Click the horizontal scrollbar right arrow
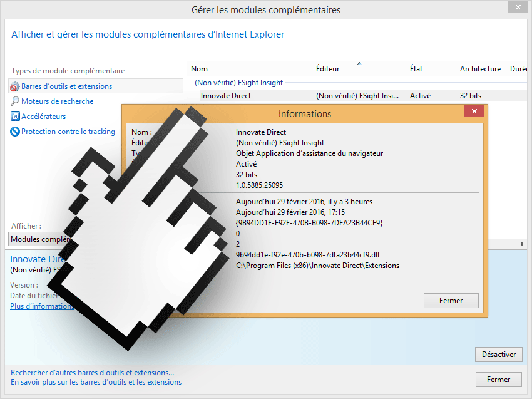This screenshot has width=532, height=399. pyautogui.click(x=522, y=244)
